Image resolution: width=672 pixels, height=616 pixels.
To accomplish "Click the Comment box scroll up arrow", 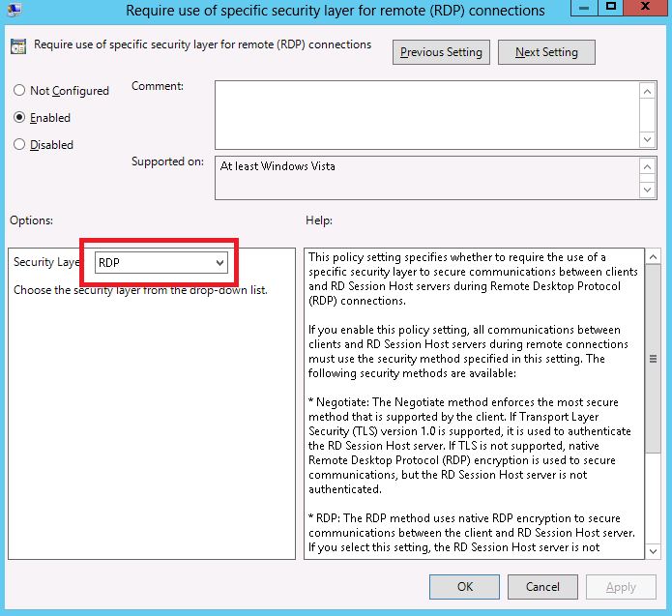I will click(x=648, y=90).
